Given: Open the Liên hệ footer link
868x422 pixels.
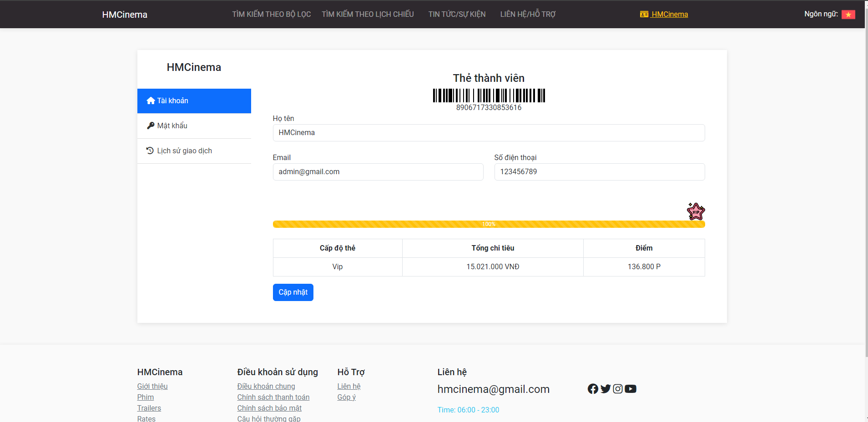Looking at the screenshot, I should click(x=349, y=386).
